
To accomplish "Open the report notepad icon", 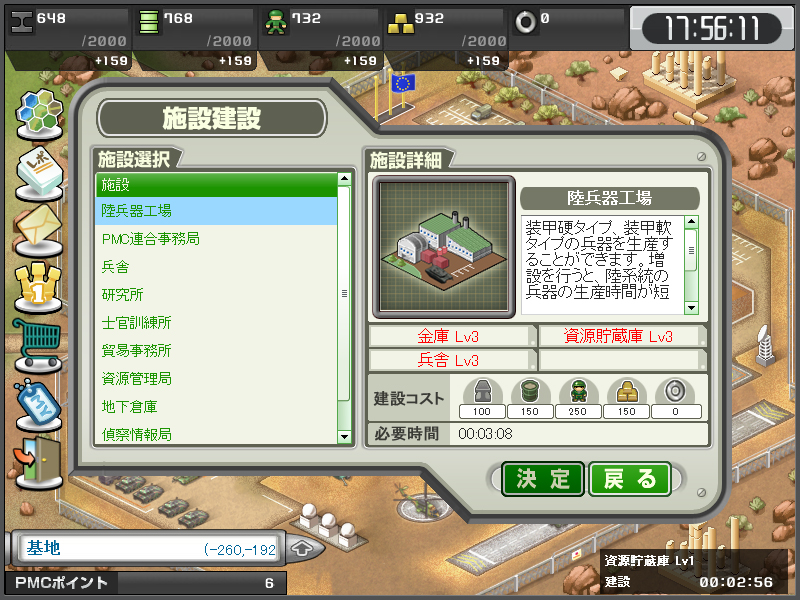I will click(x=39, y=173).
